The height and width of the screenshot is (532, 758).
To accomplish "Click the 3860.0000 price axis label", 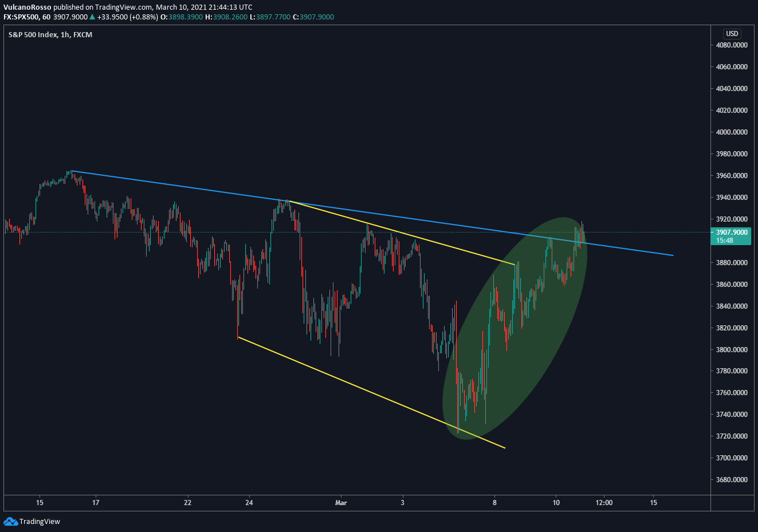I will [732, 285].
